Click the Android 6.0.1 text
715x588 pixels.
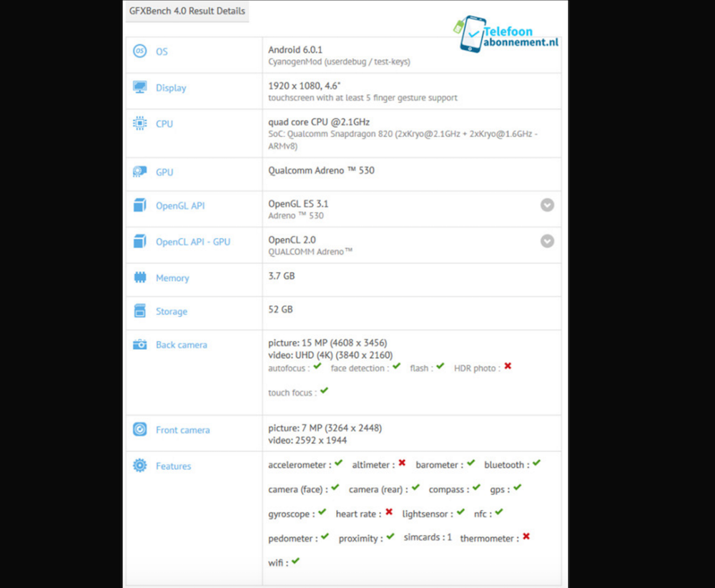click(x=295, y=50)
